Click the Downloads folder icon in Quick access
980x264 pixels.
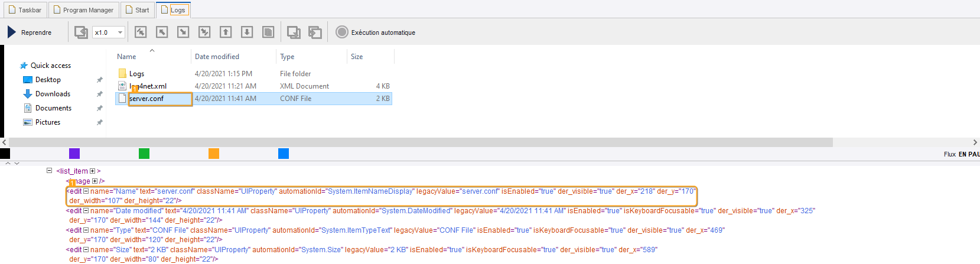click(27, 94)
